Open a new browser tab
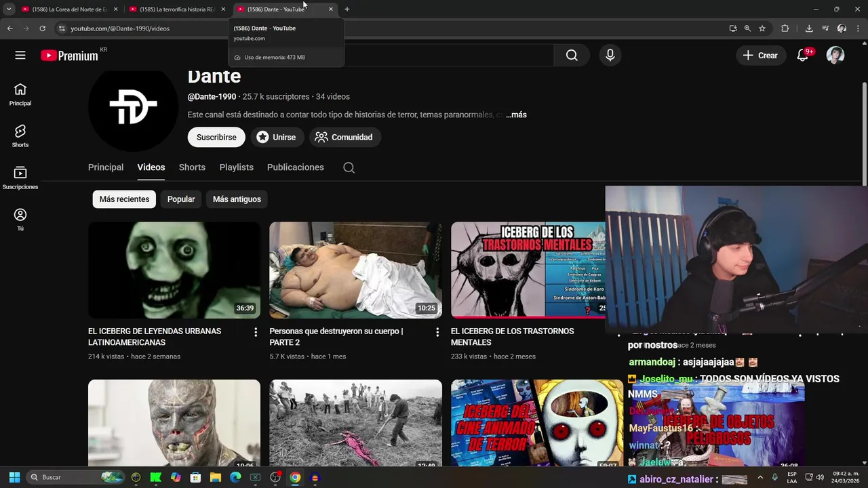The width and height of the screenshot is (868, 488). click(347, 9)
